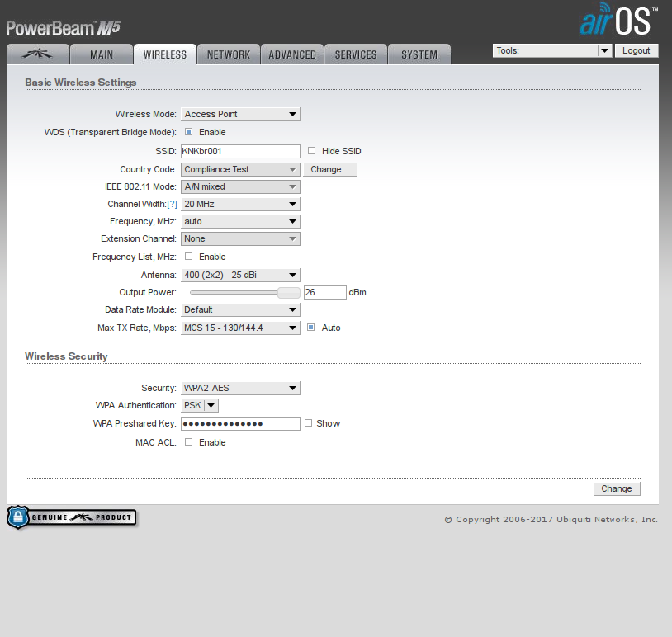672x637 pixels.
Task: Click the Change button at bottom
Action: 617,488
